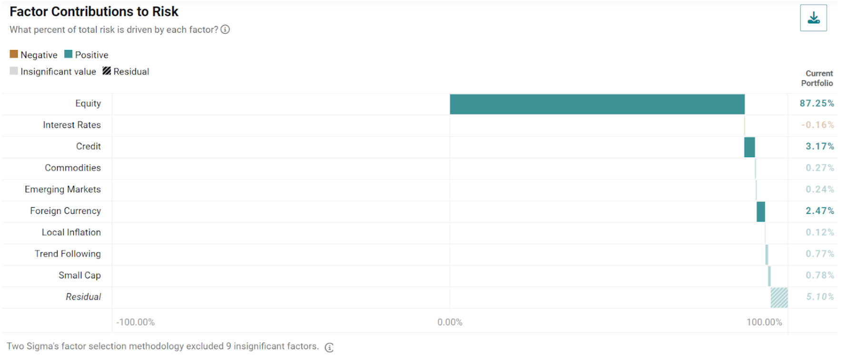868x364 pixels.
Task: Select the hatched Residual bar
Action: pyautogui.click(x=779, y=298)
